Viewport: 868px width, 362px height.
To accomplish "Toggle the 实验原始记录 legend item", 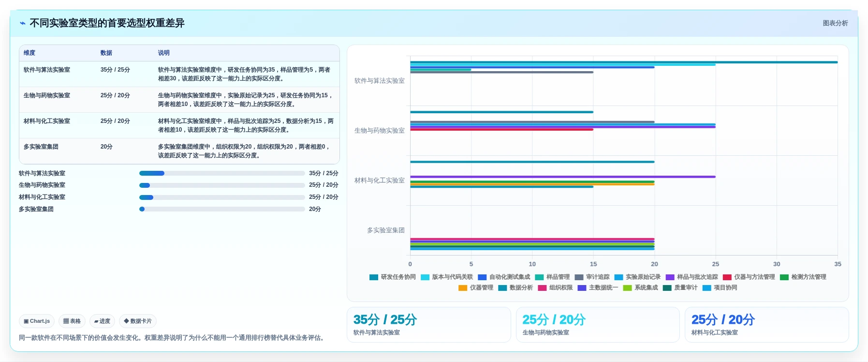I will click(637, 277).
